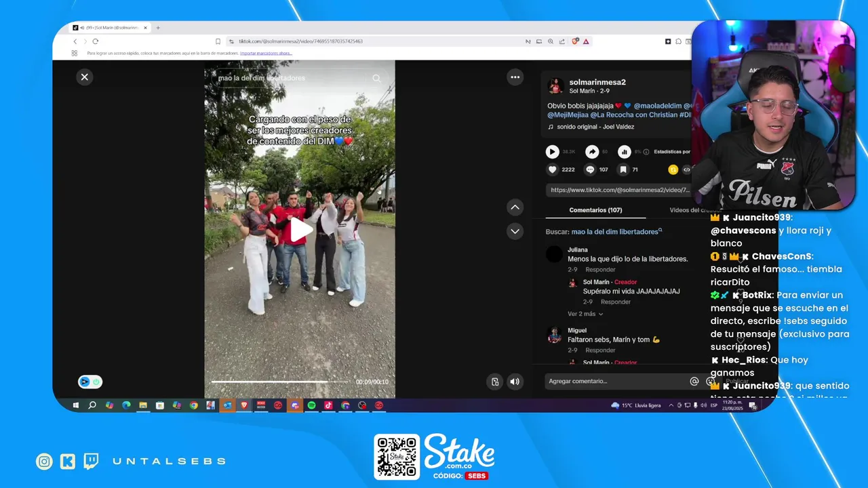Click the yellow repost icon
Screen dimensions: 868x488
tap(673, 169)
